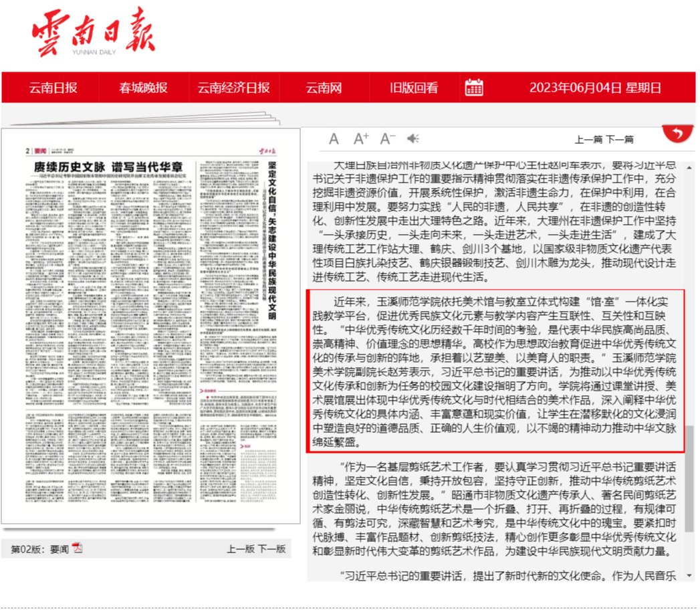700x610 pixels.
Task: Click the line starting 习近平总书记的重要讲话，提出了
Action: pos(508,576)
